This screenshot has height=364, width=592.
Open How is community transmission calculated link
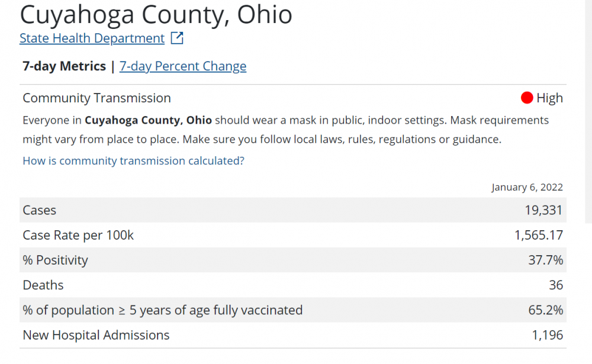pyautogui.click(x=133, y=161)
